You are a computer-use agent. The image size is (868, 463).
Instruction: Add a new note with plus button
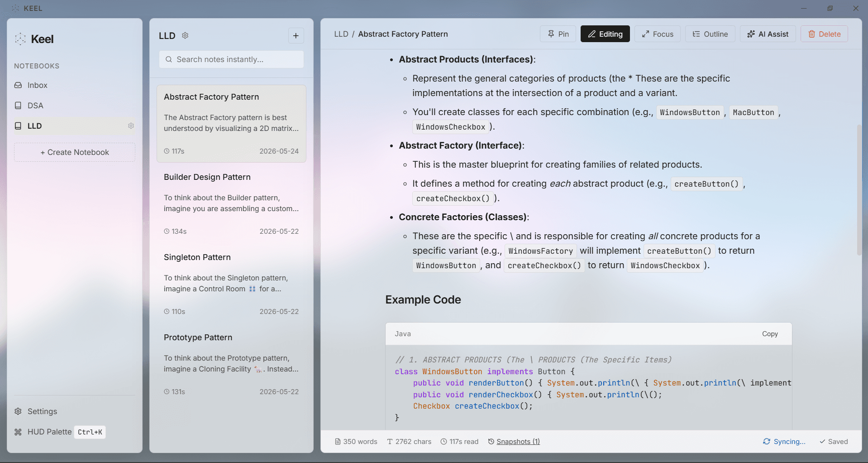tap(296, 36)
